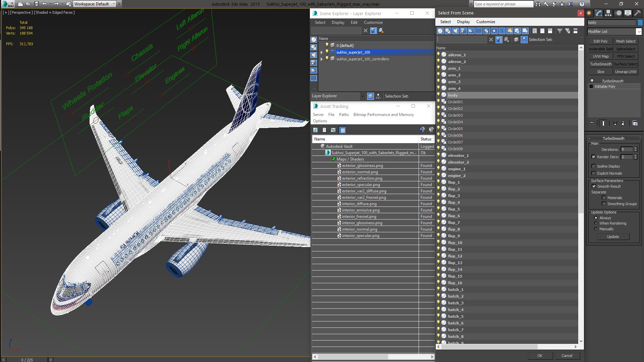644x362 pixels.
Task: Increment Render Iters spinner arrows
Action: coord(635,156)
